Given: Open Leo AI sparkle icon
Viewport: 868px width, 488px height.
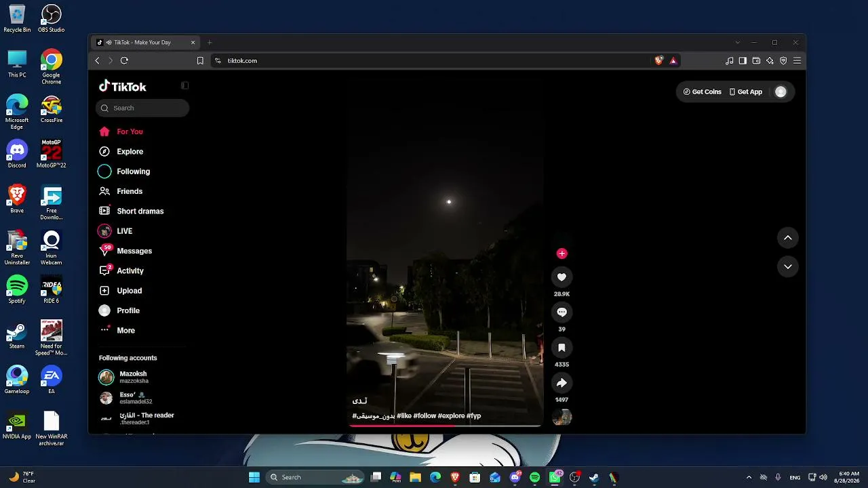Looking at the screenshot, I should click(x=770, y=60).
